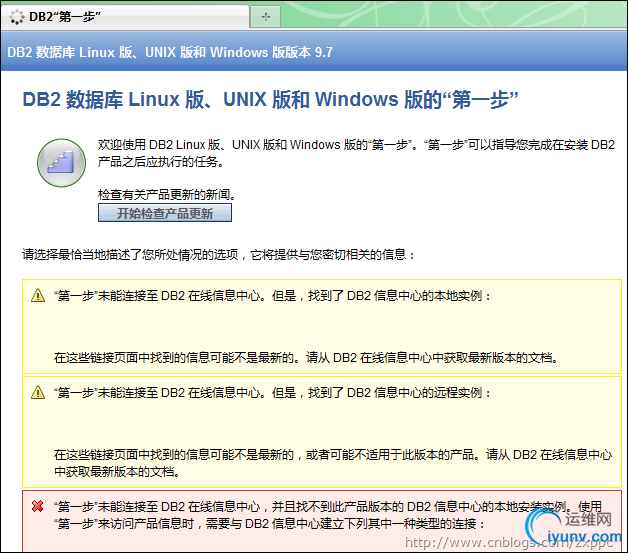Screen dimensions: 628x553
Task: Click the 开始检查产品更新 button
Action: (x=165, y=213)
